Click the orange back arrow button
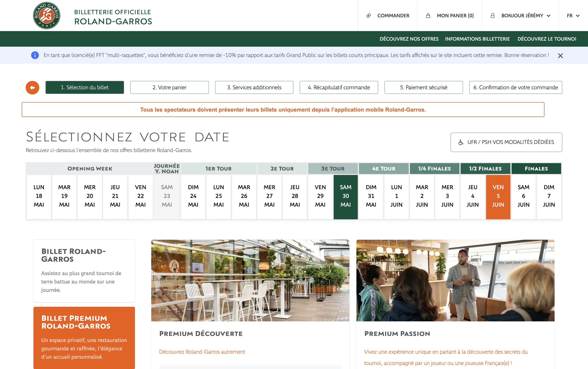Viewport: 588px width, 369px height. 32,87
